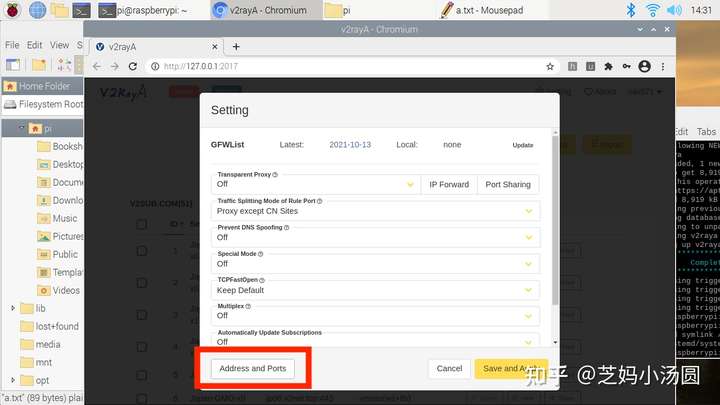Open Automatically Update Subscriptions dropdown
Viewport: 720px width, 405px height.
coord(376,340)
